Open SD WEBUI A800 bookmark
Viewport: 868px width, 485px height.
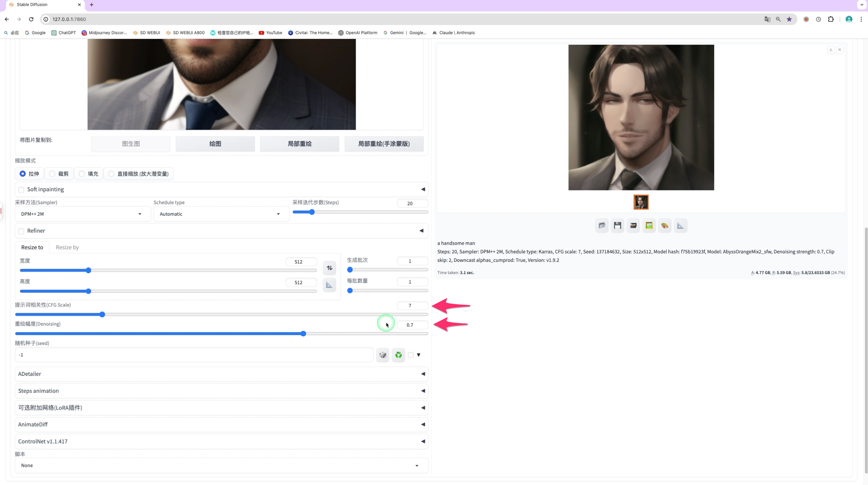[185, 33]
